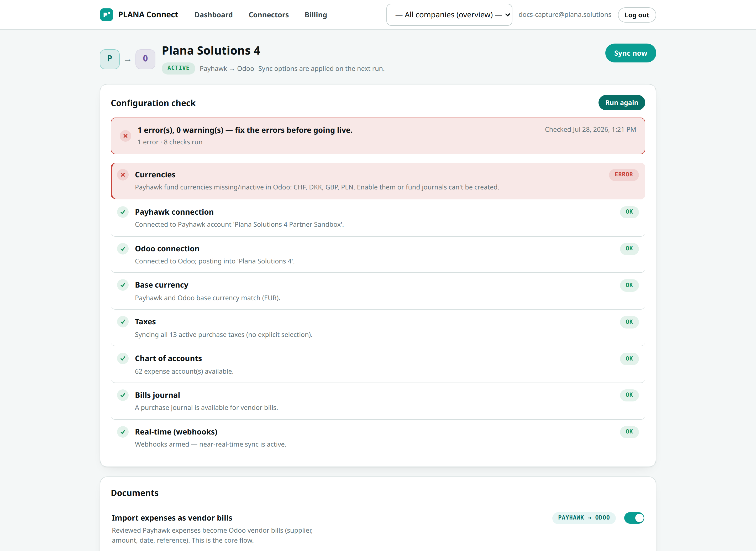
Task: Click the ACTIVE status badge
Action: pyautogui.click(x=178, y=68)
